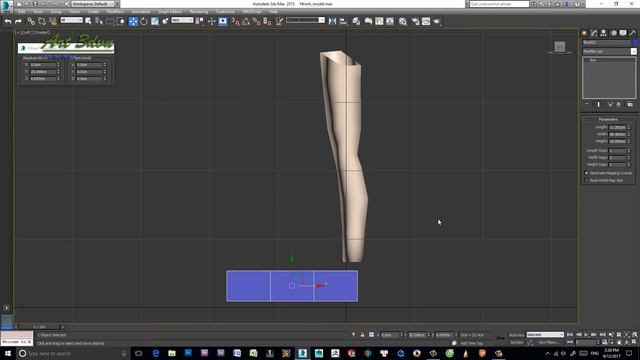Click the teapot Render Production icon
640x360 pixels.
[437, 21]
